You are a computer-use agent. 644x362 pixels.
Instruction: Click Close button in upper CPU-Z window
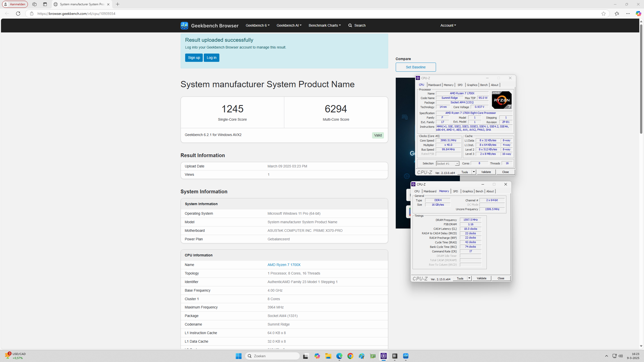point(505,172)
